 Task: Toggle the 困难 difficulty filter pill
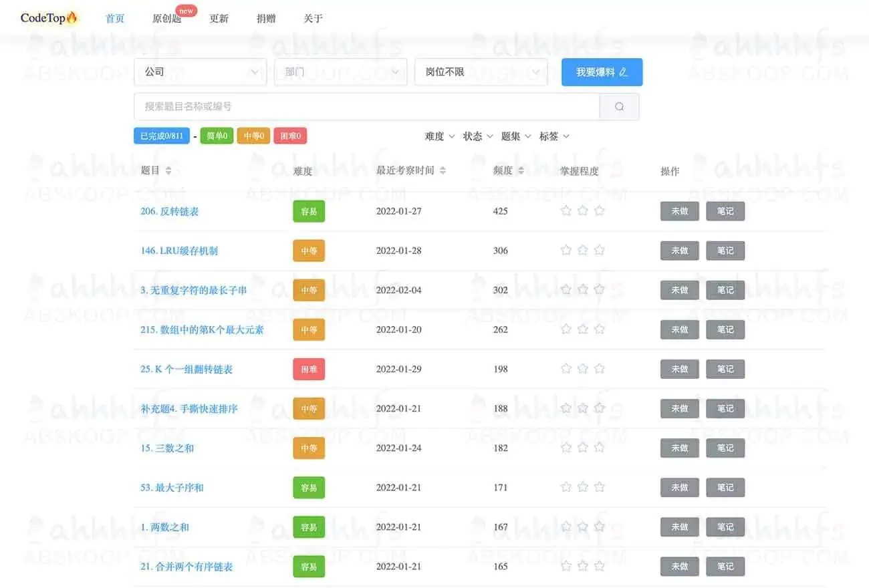click(289, 136)
